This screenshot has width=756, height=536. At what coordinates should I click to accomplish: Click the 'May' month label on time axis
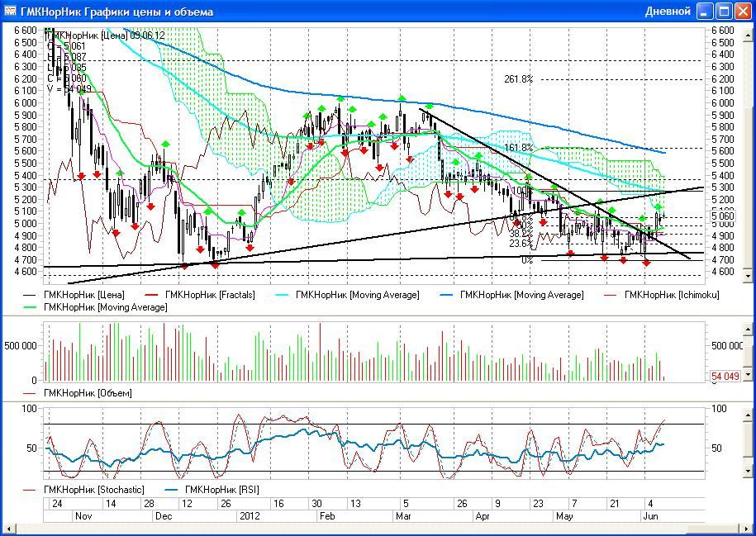tap(564, 516)
